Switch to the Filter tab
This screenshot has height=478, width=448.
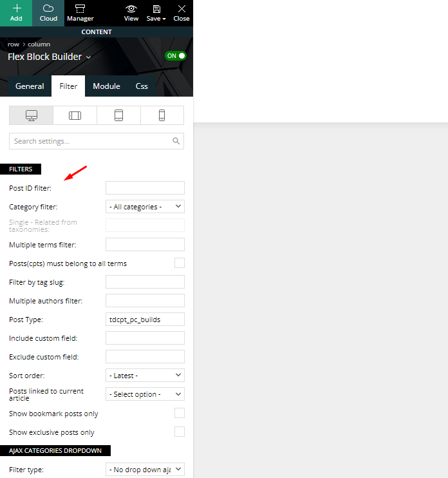click(x=68, y=86)
